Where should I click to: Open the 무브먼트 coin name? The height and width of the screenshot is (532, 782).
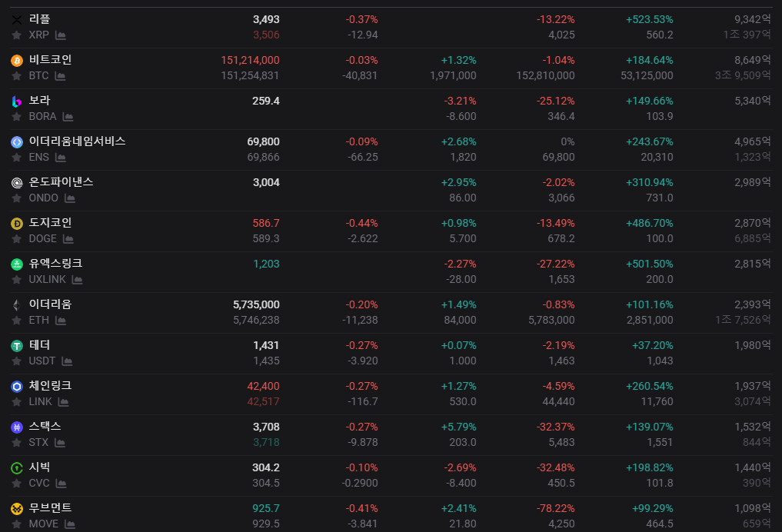(x=51, y=508)
